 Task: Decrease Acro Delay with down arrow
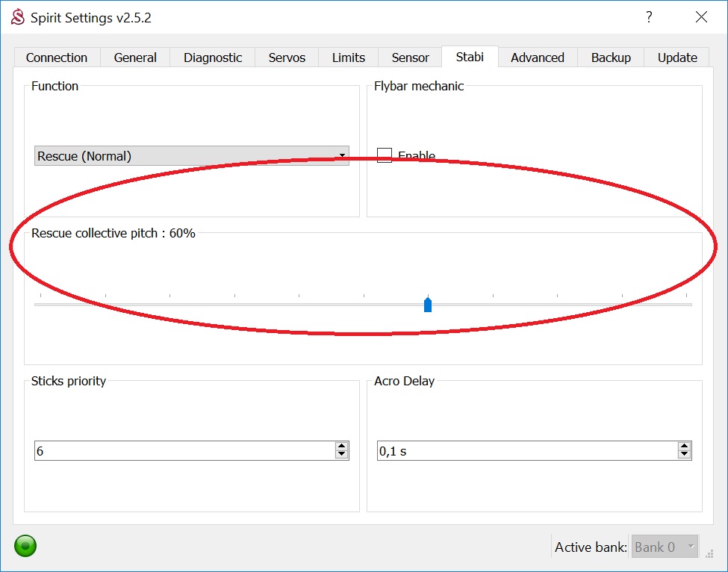(x=684, y=455)
